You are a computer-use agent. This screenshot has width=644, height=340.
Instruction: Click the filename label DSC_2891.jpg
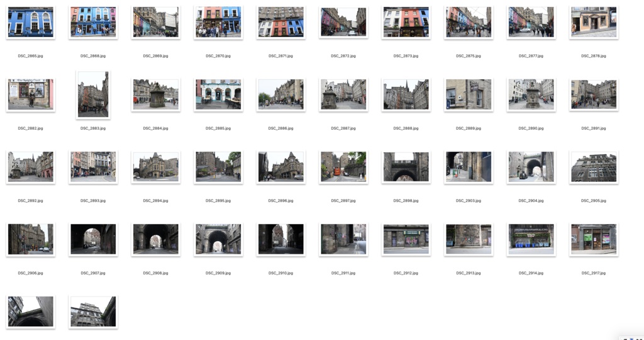[x=594, y=128]
